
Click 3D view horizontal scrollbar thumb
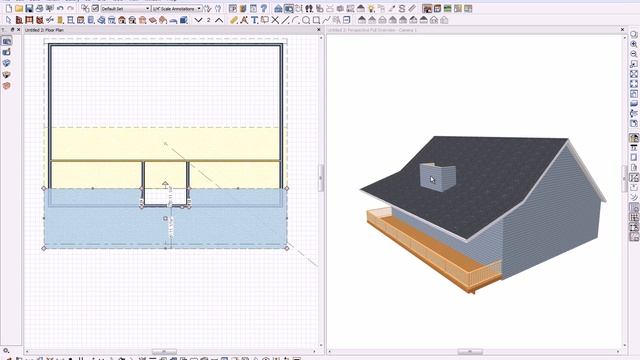(470, 351)
